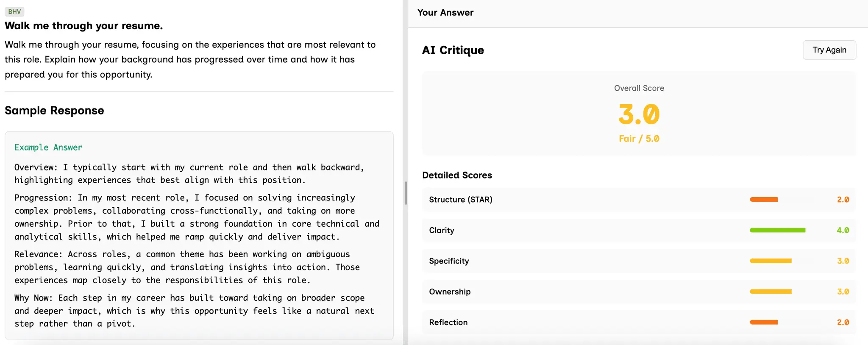Click the Overall Score 3.0 value
The image size is (868, 345).
(x=639, y=114)
